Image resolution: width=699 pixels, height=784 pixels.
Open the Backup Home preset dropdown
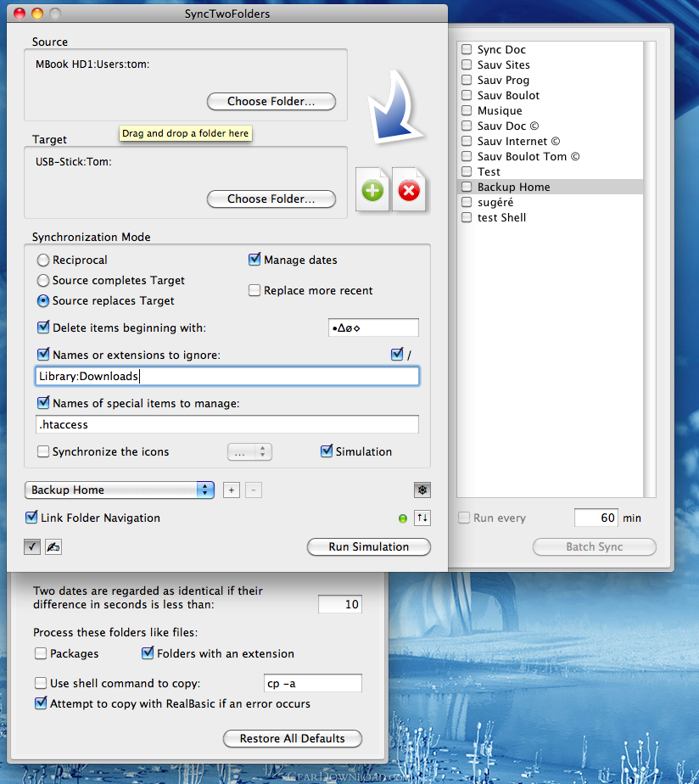120,490
